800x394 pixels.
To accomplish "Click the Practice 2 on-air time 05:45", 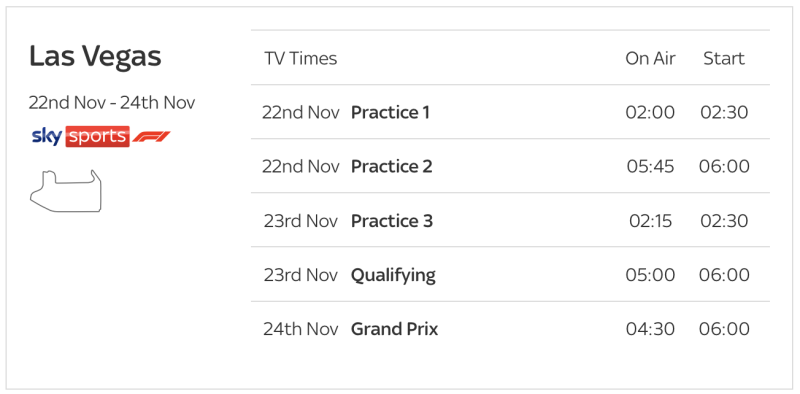I will pyautogui.click(x=651, y=166).
